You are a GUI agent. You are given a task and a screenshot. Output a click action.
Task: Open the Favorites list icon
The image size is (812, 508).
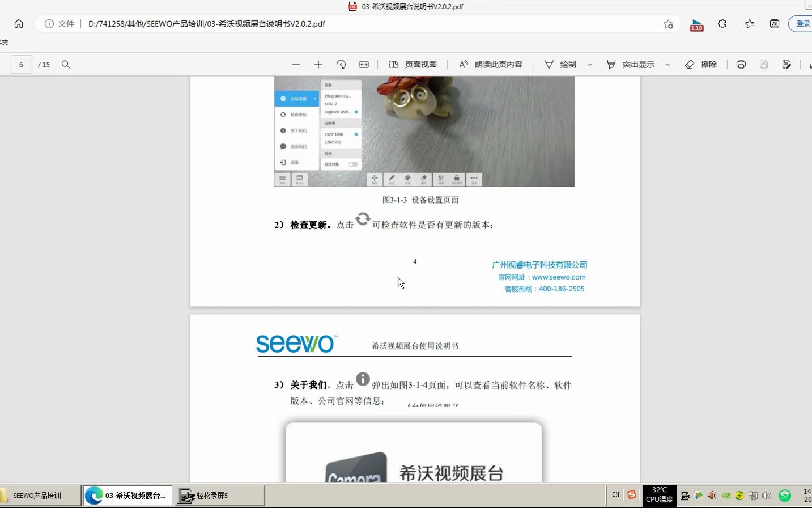click(x=750, y=24)
